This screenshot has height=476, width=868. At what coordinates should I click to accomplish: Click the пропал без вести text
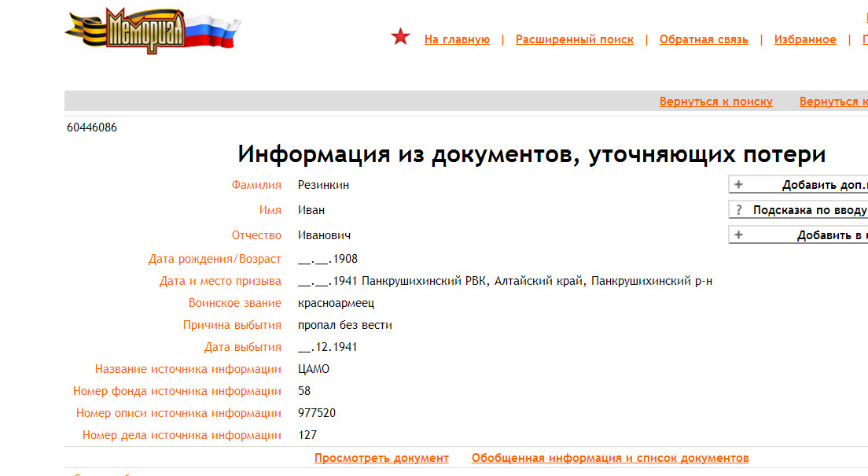point(344,325)
